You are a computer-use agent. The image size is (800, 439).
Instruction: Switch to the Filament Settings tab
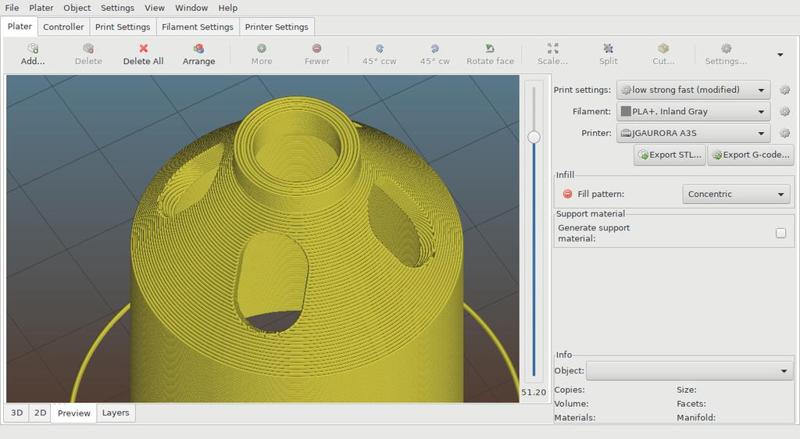point(198,27)
